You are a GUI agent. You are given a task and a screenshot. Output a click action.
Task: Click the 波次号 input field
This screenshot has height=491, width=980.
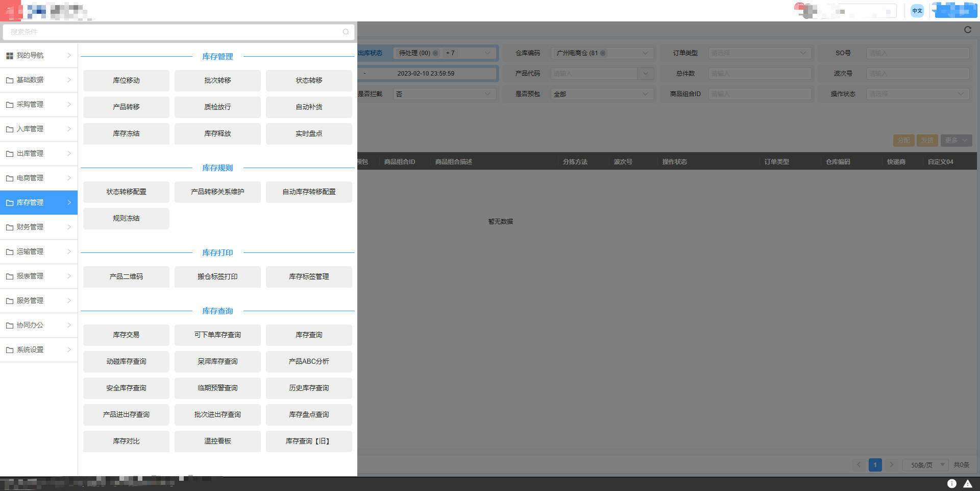(917, 74)
